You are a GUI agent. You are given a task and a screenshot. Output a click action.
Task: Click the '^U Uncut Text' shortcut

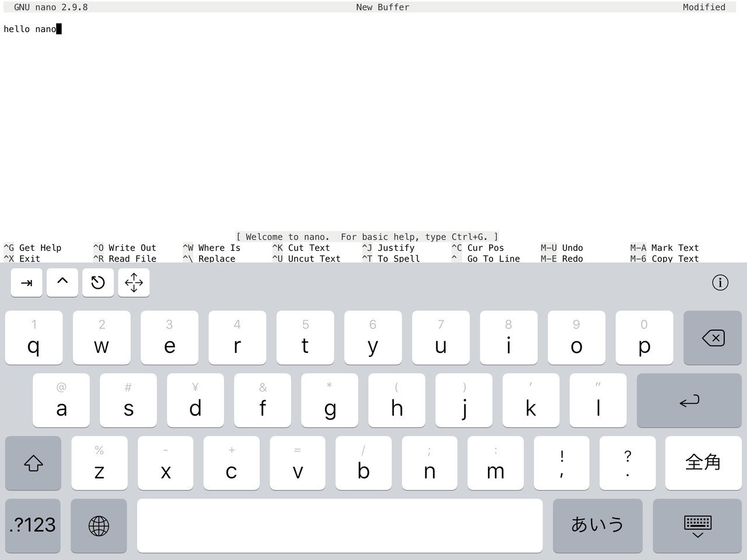pyautogui.click(x=306, y=259)
